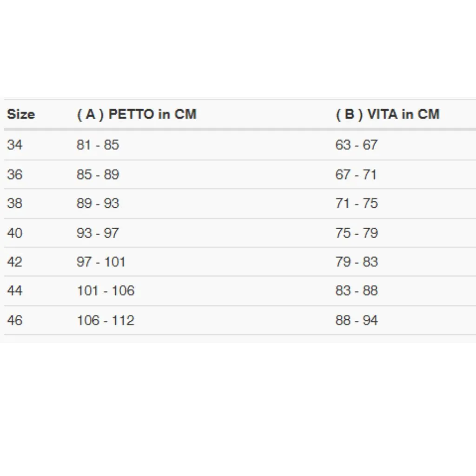Click the 93 - 97 chest value
The width and height of the screenshot is (476, 476).
[x=98, y=233]
